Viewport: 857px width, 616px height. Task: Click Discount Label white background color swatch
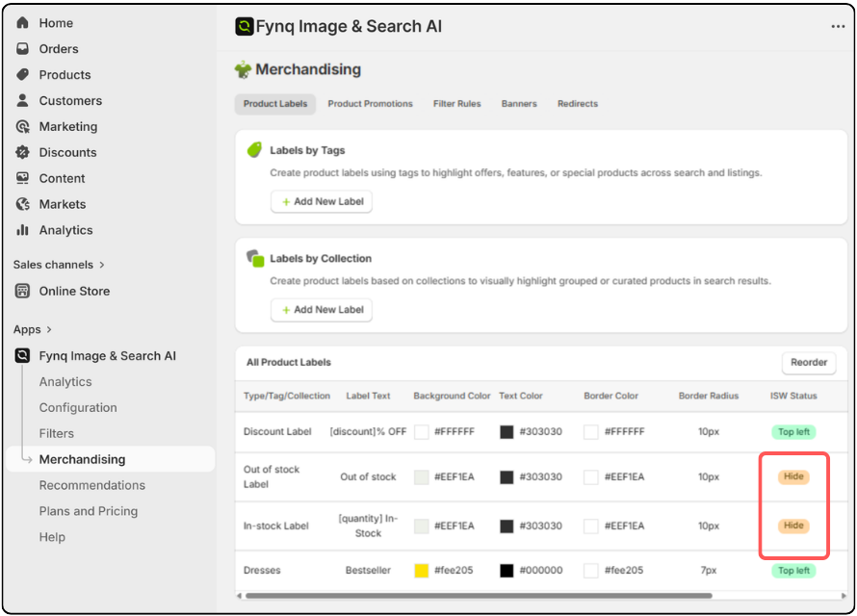tap(422, 432)
